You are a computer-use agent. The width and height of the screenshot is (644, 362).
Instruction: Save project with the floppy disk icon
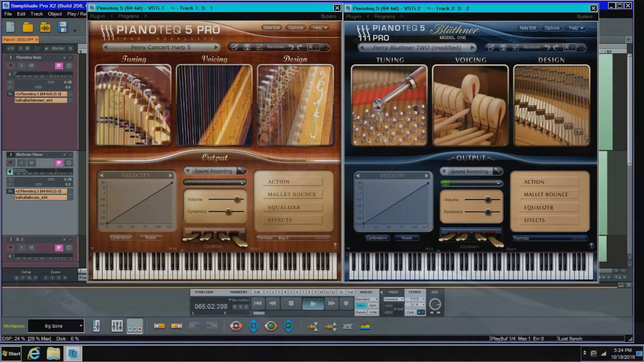click(62, 27)
